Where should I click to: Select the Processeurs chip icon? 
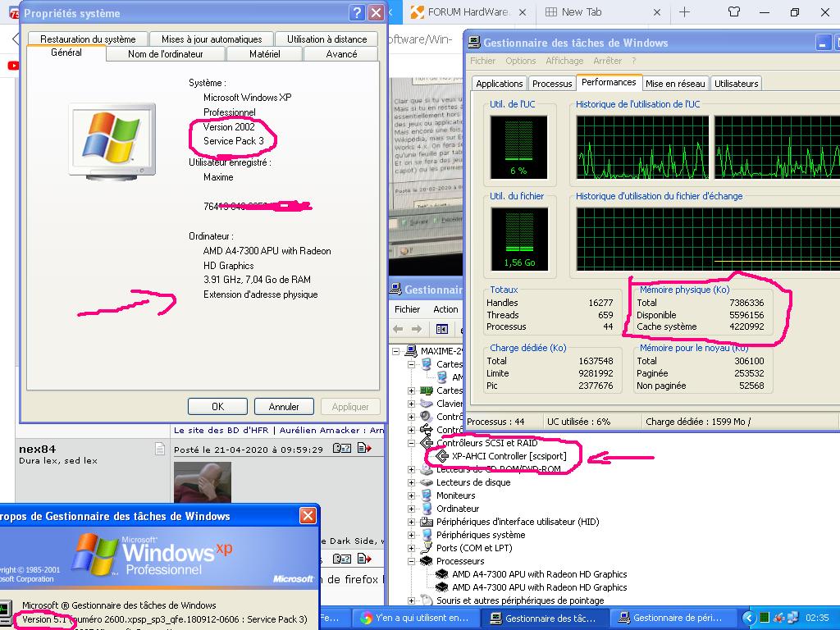click(427, 561)
